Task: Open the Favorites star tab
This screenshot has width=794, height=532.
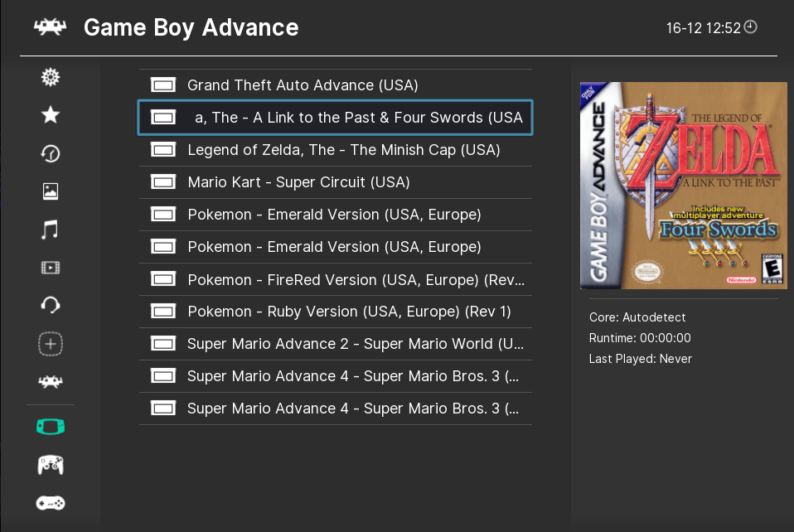Action: pyautogui.click(x=51, y=115)
